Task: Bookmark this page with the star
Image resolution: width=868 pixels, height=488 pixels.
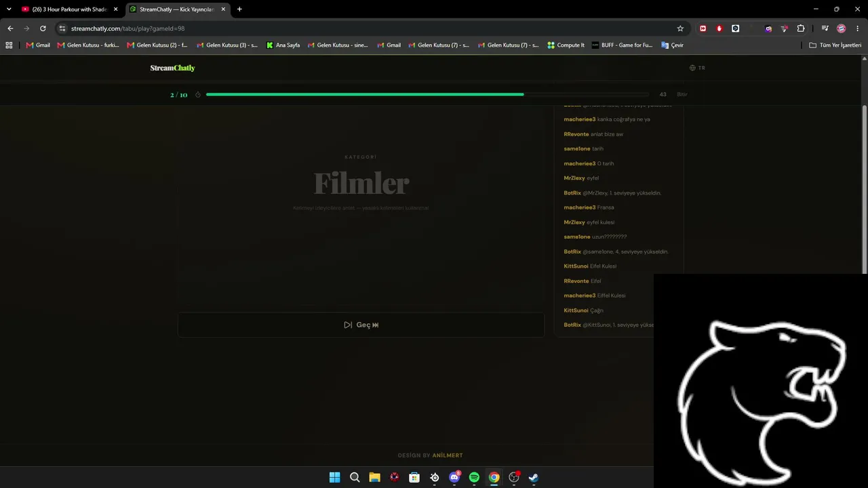Action: [x=680, y=28]
